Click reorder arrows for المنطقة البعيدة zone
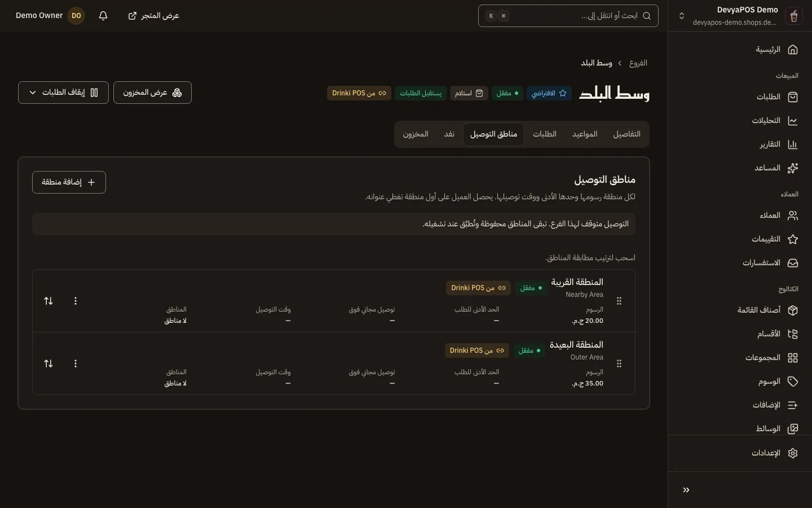812x508 pixels. pyautogui.click(x=48, y=364)
